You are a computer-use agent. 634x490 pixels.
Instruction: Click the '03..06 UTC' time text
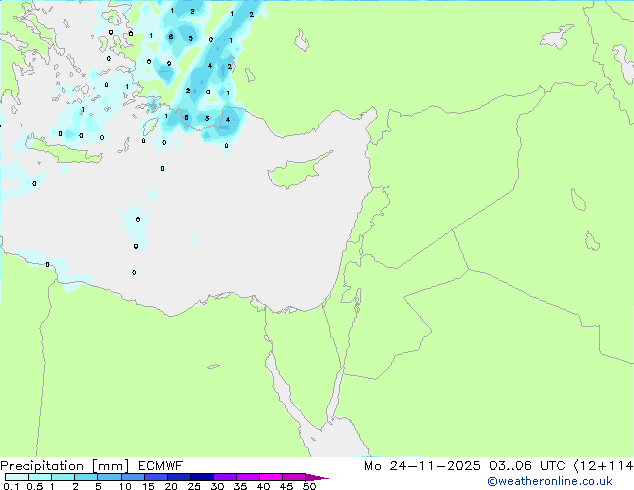[x=527, y=466]
